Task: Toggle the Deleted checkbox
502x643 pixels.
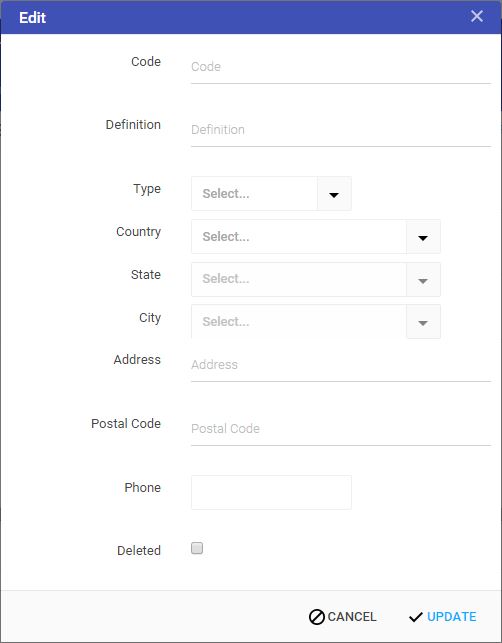Action: point(197,548)
